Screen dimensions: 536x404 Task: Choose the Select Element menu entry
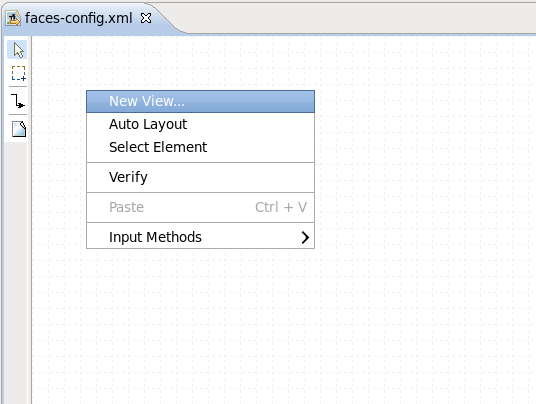tap(200, 147)
